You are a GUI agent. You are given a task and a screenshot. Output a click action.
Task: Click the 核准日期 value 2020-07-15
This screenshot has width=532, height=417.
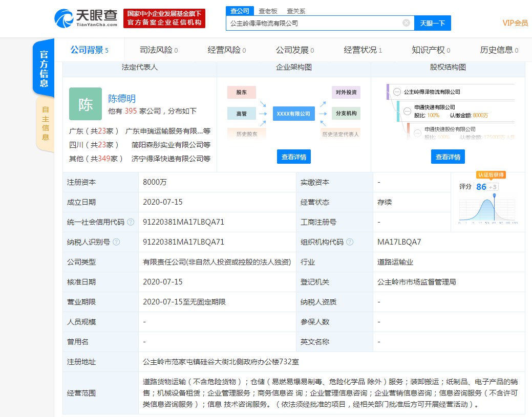pyautogui.click(x=162, y=282)
